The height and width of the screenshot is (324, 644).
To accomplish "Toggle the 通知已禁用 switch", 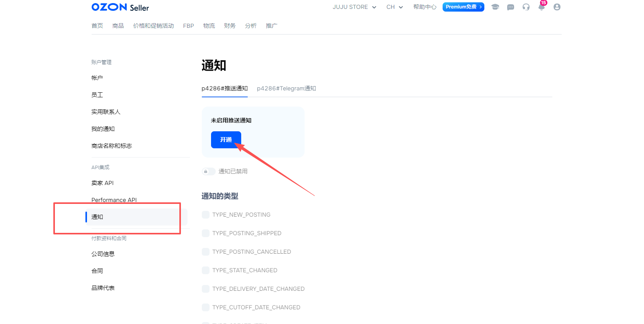I will (x=209, y=171).
